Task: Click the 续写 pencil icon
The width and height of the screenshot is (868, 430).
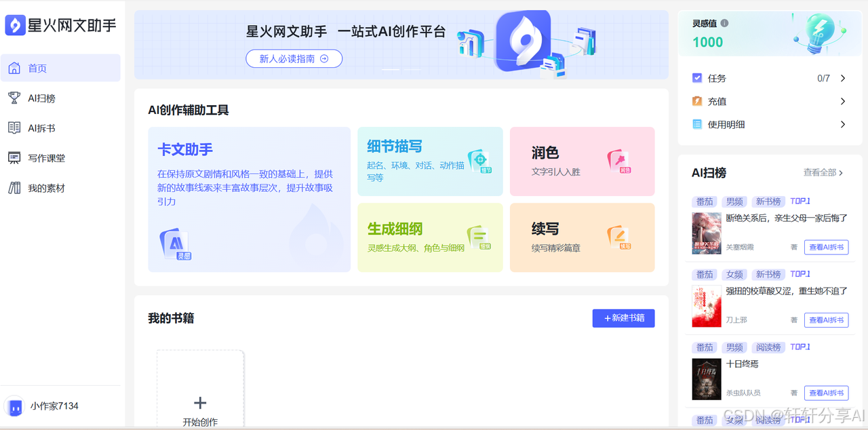Action: [619, 238]
